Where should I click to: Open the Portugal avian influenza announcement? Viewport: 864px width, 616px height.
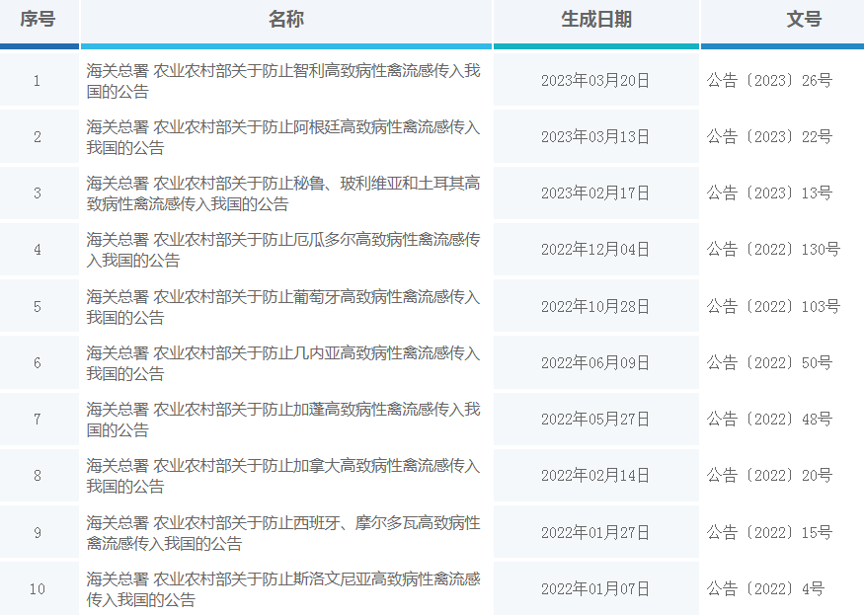[x=283, y=306]
